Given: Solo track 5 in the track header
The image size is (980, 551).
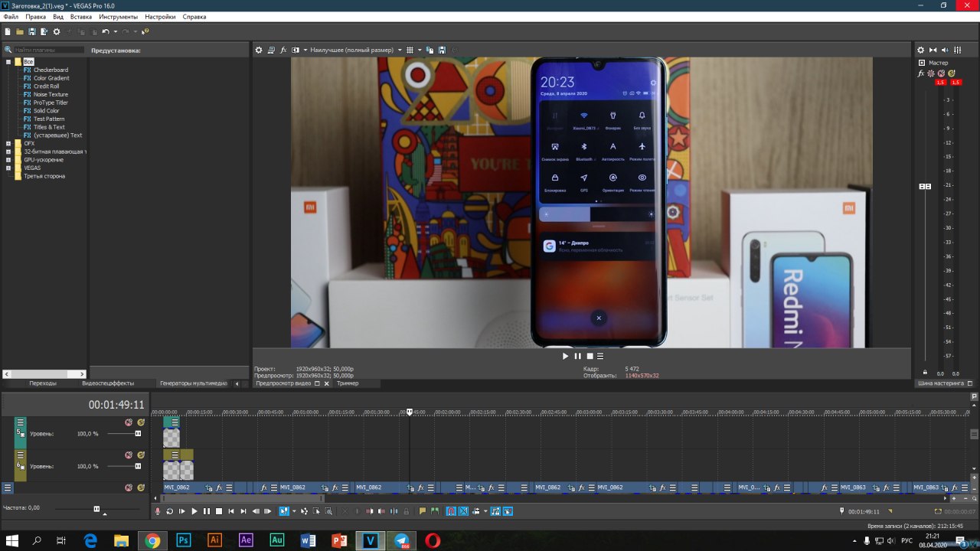Looking at the screenshot, I should pyautogui.click(x=141, y=422).
